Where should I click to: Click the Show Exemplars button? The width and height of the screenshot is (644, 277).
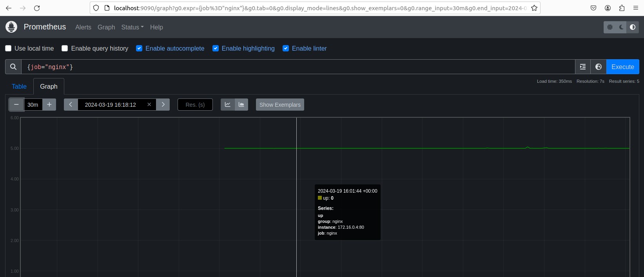point(280,105)
